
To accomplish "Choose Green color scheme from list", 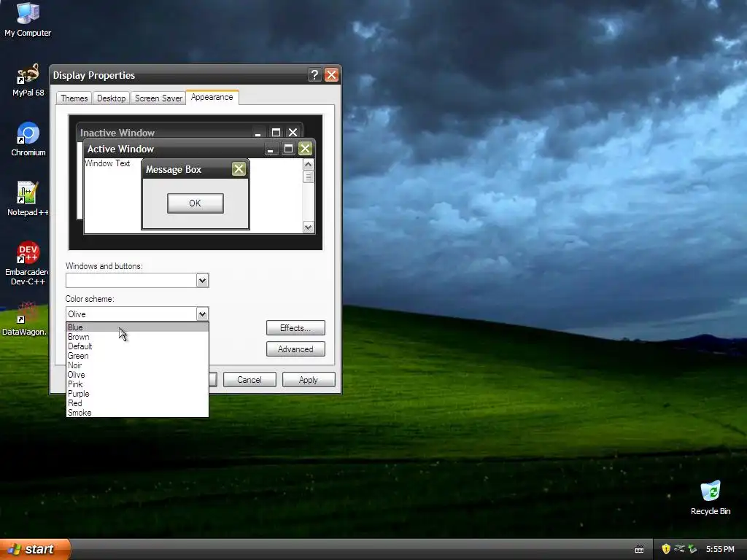I will pyautogui.click(x=137, y=356).
